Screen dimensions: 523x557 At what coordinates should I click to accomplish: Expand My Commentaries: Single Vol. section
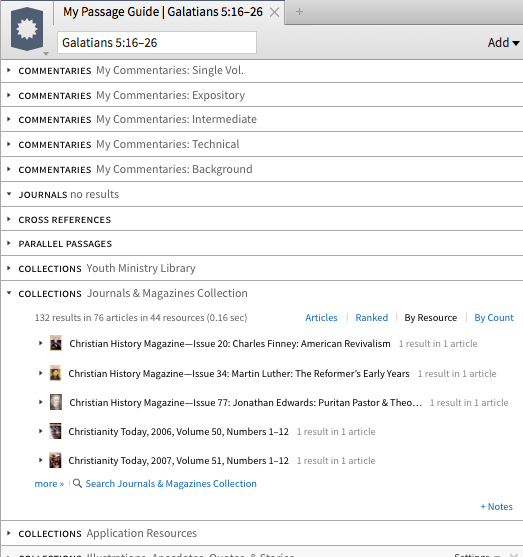(x=9, y=70)
